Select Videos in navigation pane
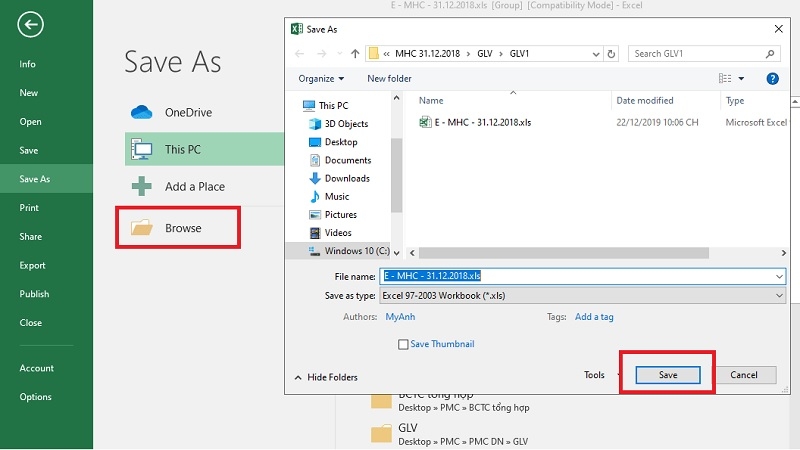The width and height of the screenshot is (800, 450). point(337,233)
